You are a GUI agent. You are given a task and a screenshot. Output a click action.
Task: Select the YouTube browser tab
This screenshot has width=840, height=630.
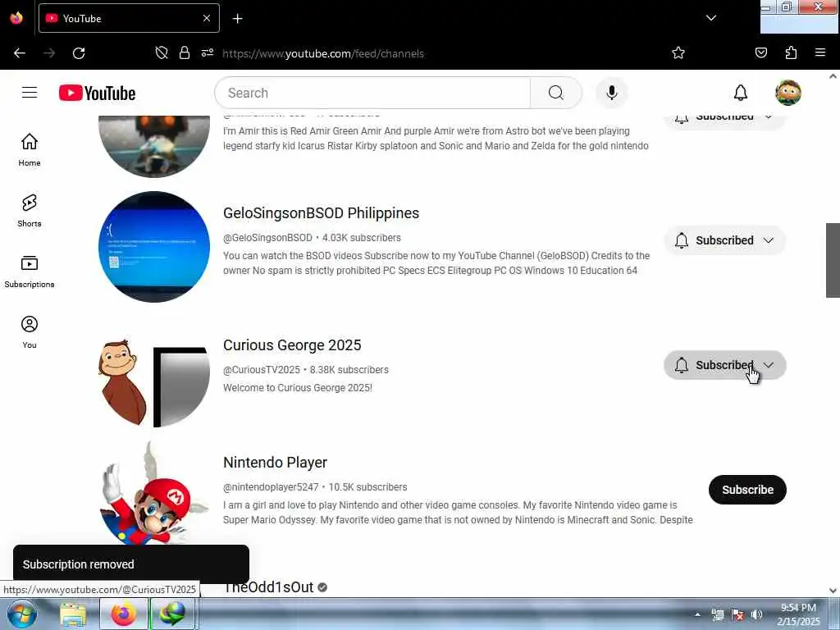click(129, 18)
